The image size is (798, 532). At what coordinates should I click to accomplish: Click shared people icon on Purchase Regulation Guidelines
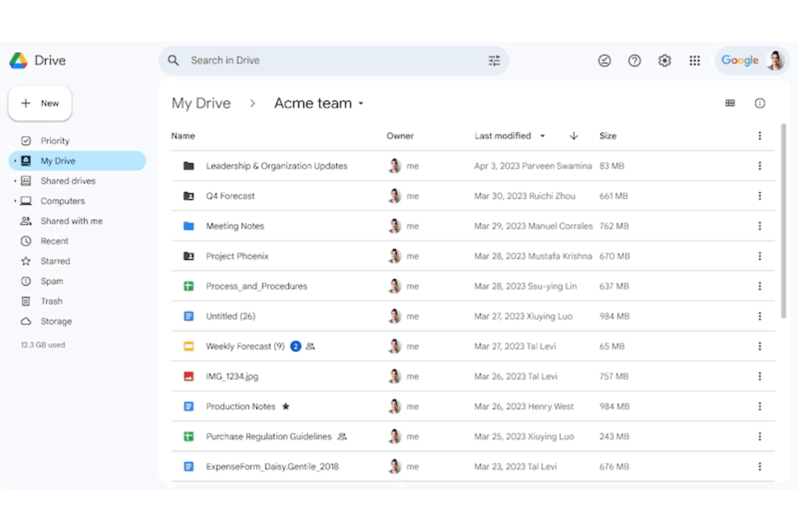[x=342, y=437]
